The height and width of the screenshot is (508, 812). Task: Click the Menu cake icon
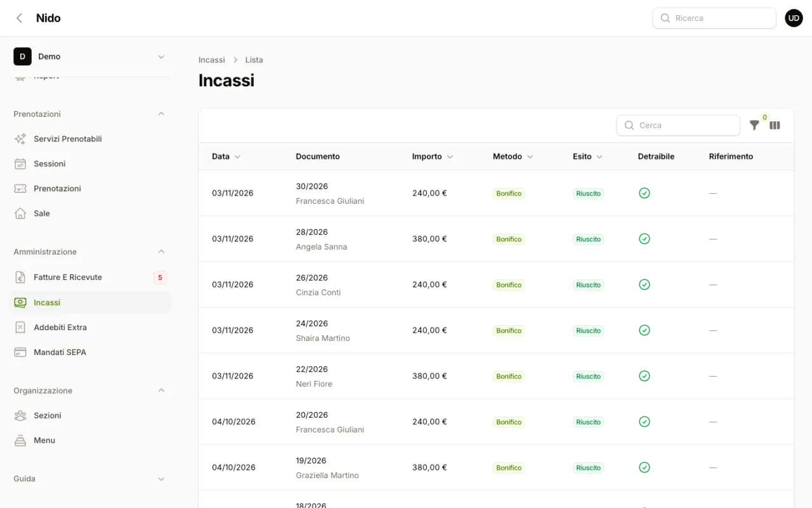pos(20,440)
